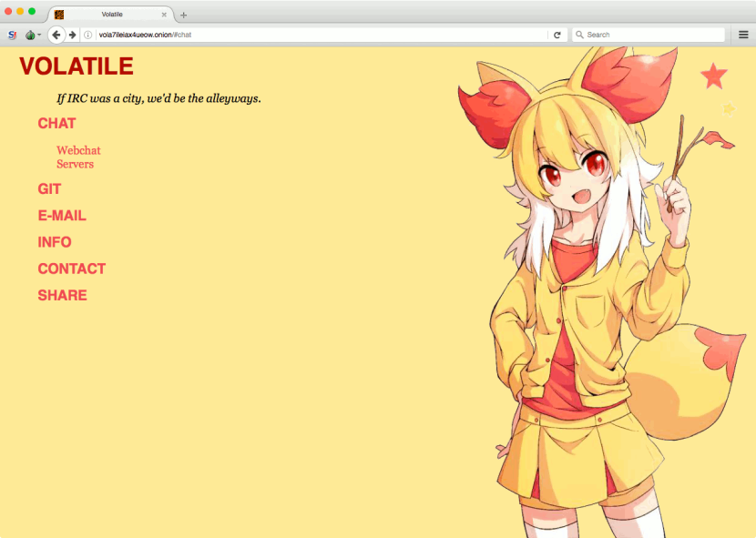Expand the INFO section
The image size is (756, 538).
55,242
